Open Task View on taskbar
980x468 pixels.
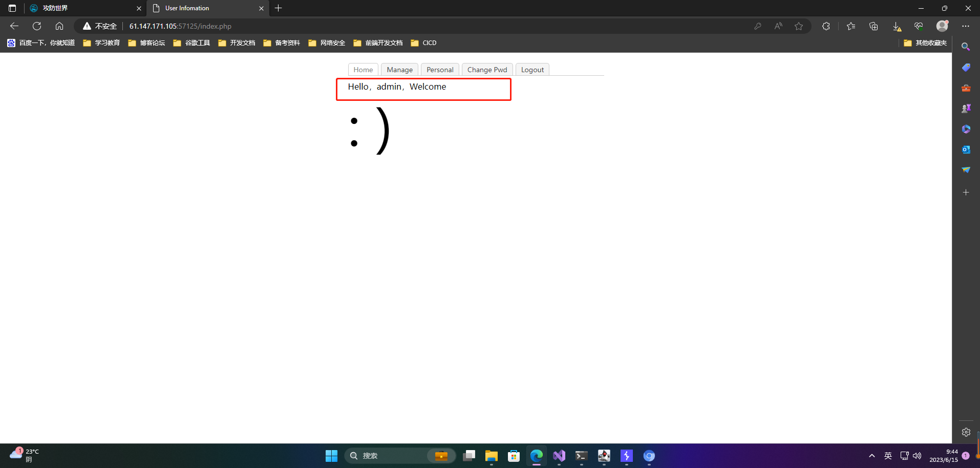click(468, 456)
